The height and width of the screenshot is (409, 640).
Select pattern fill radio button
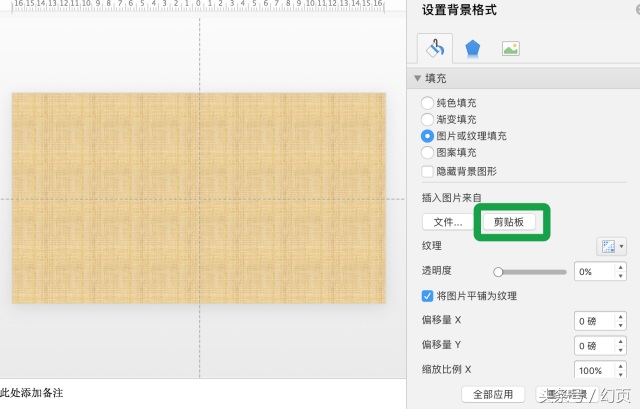(x=427, y=153)
